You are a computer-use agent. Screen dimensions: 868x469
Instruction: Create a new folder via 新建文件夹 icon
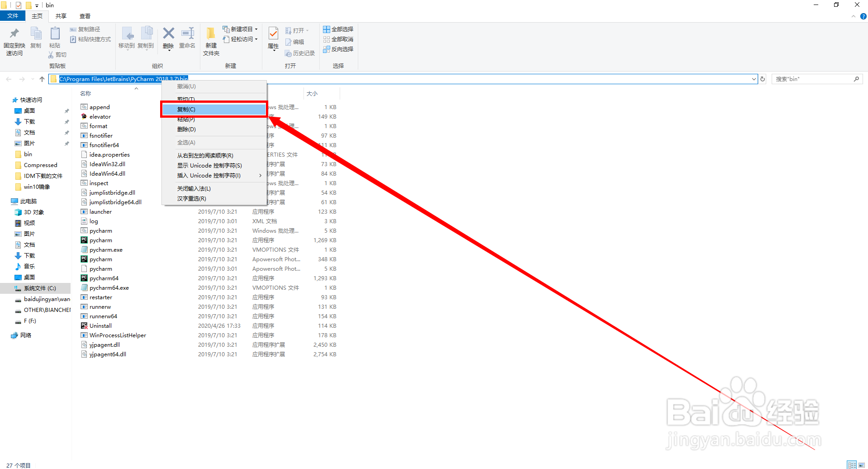(x=210, y=41)
